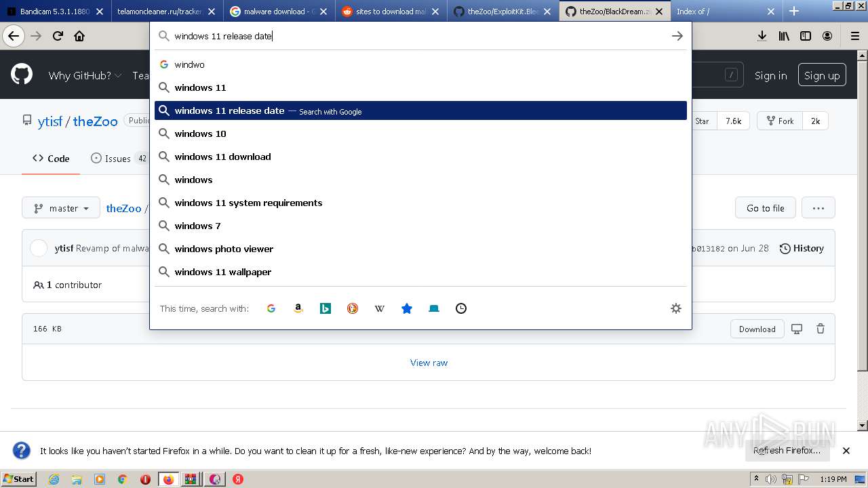Open the Downloads panel
The width and height of the screenshot is (868, 488).
click(x=762, y=36)
